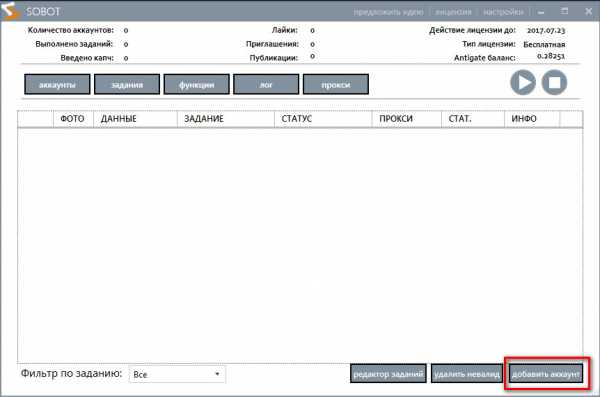Click the Публикации label
The height and width of the screenshot is (397, 600).
(x=274, y=58)
